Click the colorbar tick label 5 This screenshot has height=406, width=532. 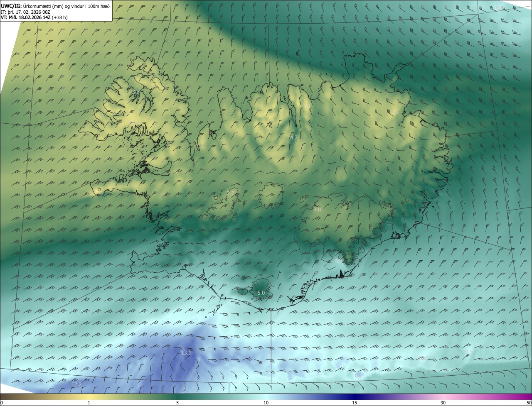click(177, 403)
